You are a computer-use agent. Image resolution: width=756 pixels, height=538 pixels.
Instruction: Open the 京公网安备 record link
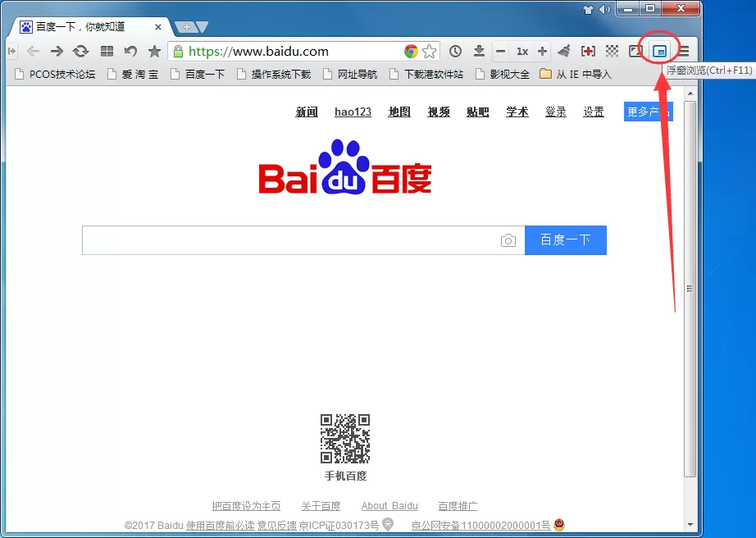point(480,526)
